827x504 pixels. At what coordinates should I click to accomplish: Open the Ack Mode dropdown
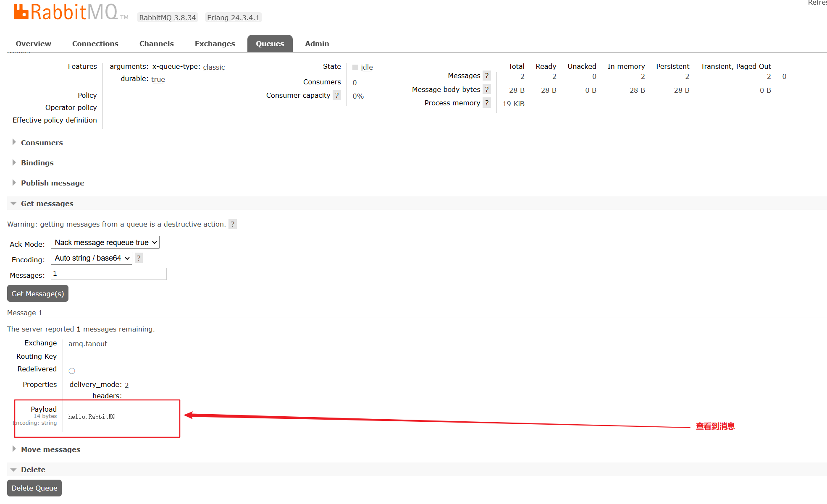pos(105,243)
